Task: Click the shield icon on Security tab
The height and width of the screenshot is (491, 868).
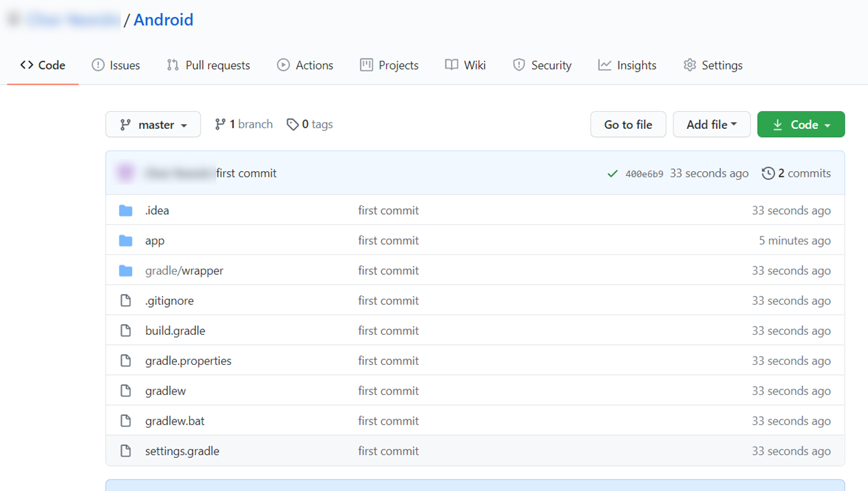Action: [519, 65]
